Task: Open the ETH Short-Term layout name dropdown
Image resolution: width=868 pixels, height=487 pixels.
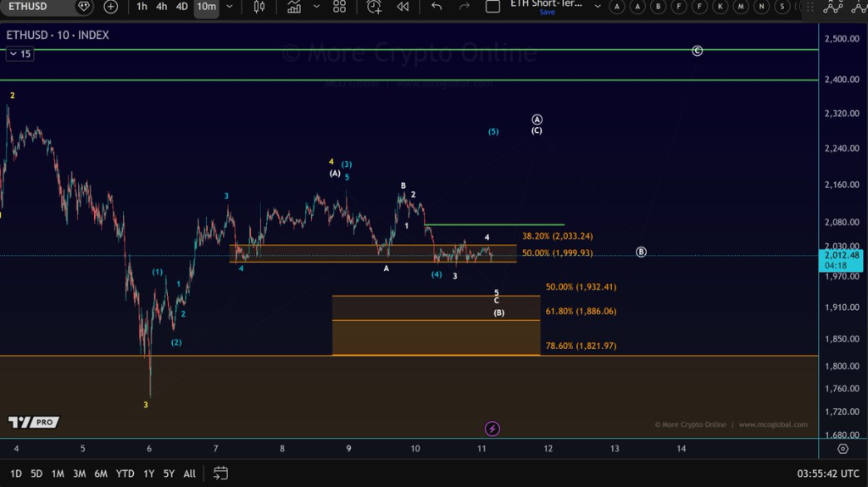Action: 598,6
